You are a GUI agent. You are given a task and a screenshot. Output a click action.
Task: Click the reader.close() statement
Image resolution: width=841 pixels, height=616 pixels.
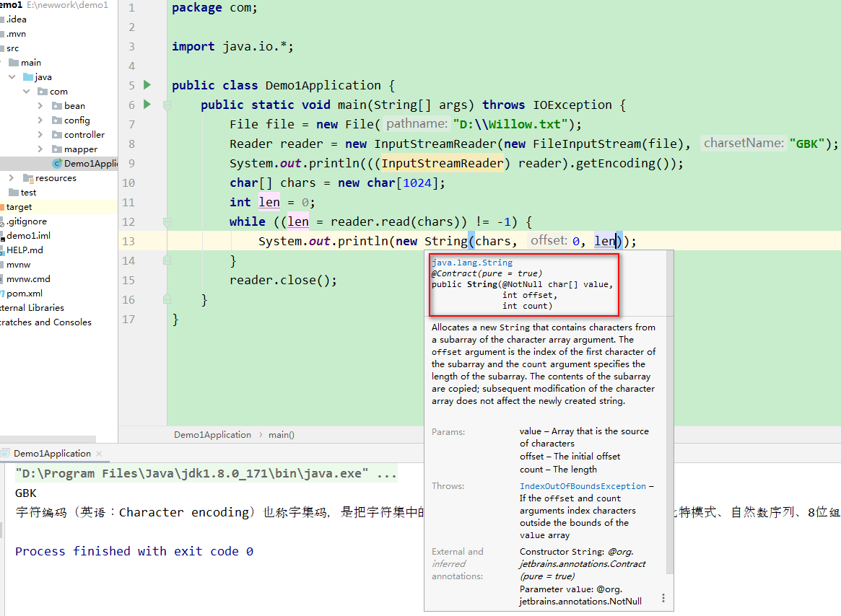point(283,281)
